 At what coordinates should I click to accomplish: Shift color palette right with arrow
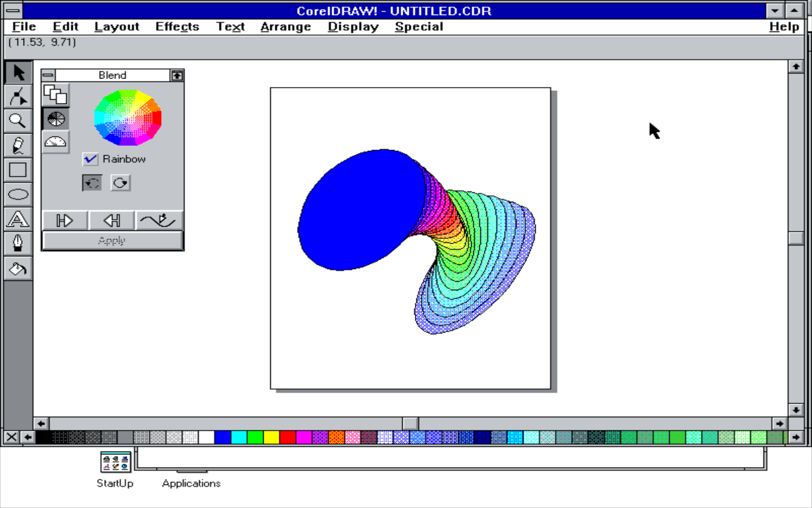(796, 437)
